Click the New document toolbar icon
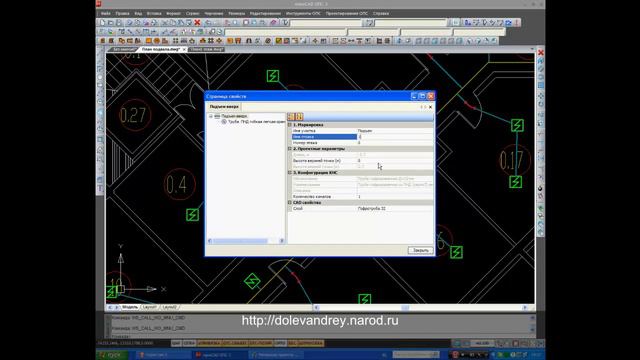This screenshot has height=360, width=640. coord(102,22)
